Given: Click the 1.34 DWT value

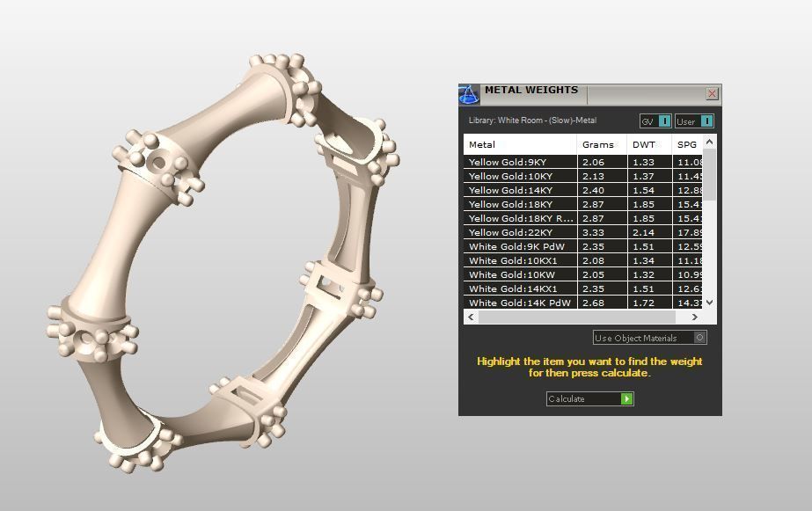Looking at the screenshot, I should [643, 260].
